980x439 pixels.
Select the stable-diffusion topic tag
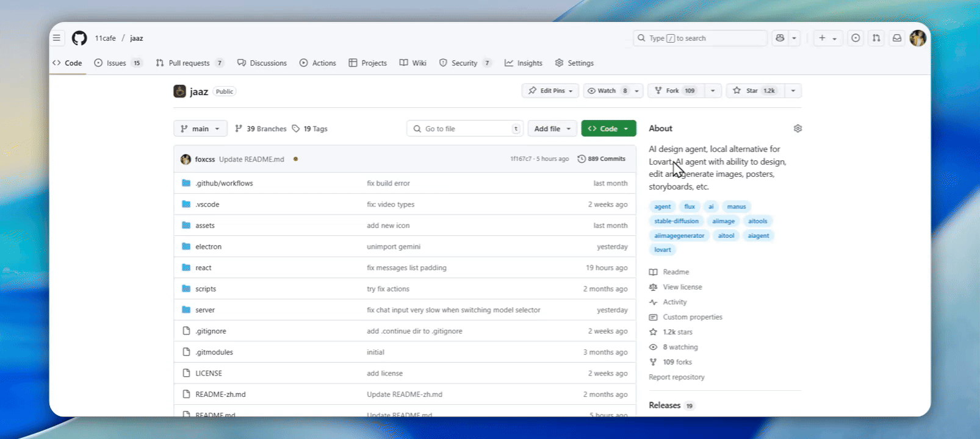[x=676, y=221]
